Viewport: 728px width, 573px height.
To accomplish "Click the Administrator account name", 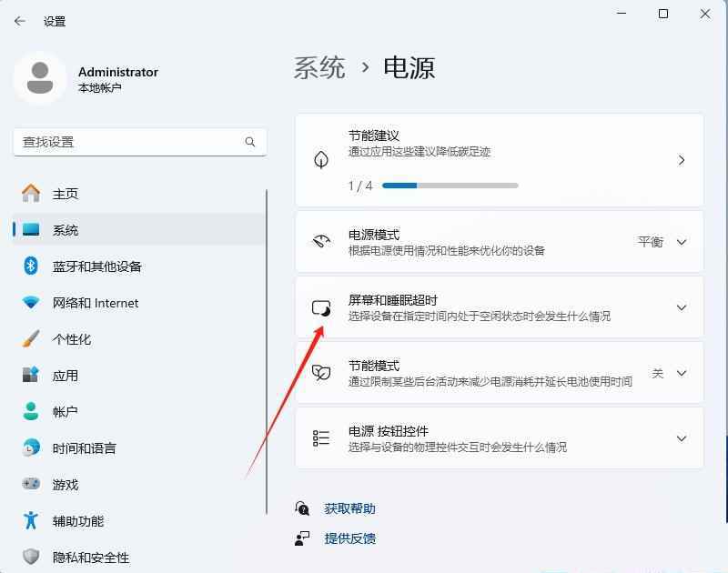I will pos(118,72).
